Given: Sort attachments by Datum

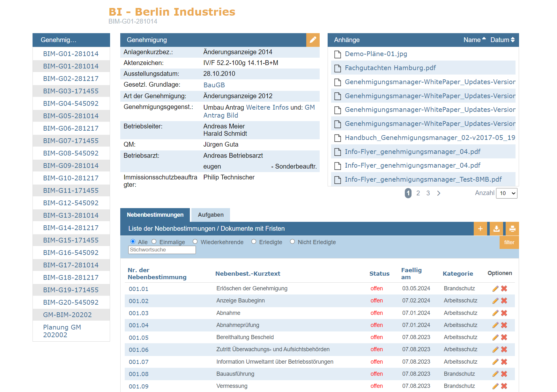Looking at the screenshot, I should coord(502,40).
